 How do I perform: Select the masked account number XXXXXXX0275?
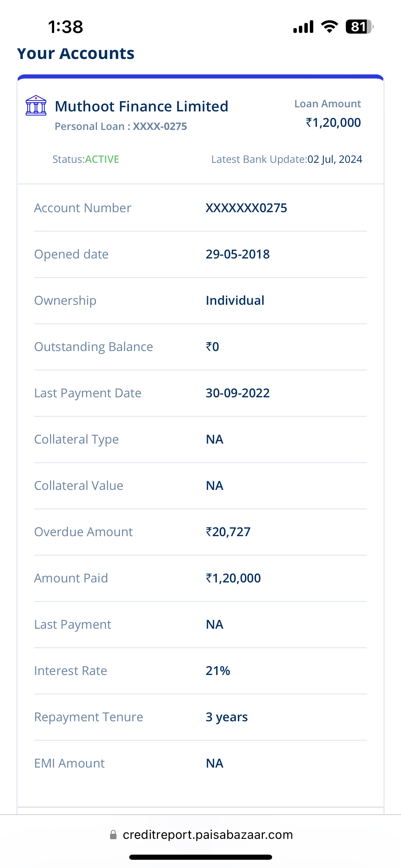click(x=246, y=208)
